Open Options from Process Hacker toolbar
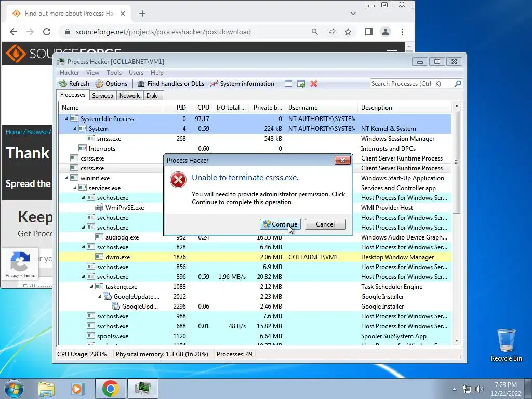 coord(111,84)
